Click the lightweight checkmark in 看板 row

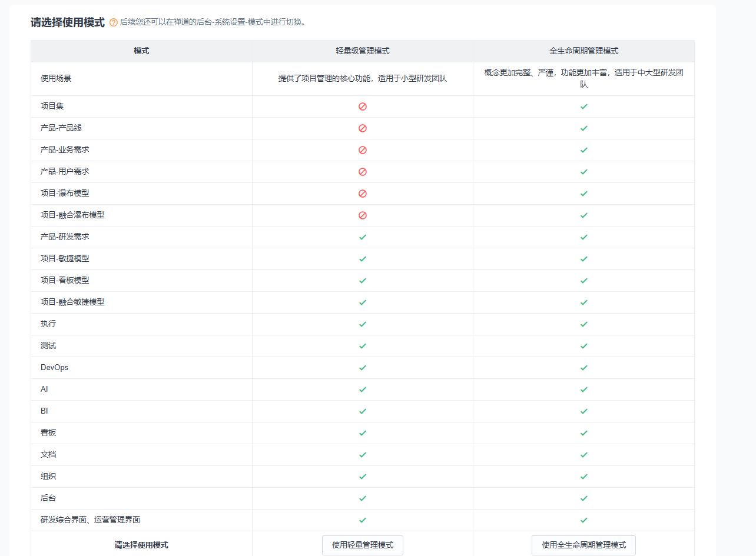click(363, 433)
